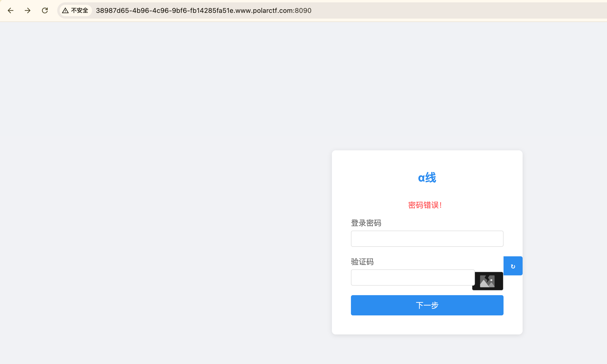Viewport: 607px width, 364px height.
Task: Click the broken captcha image
Action: [x=488, y=281]
